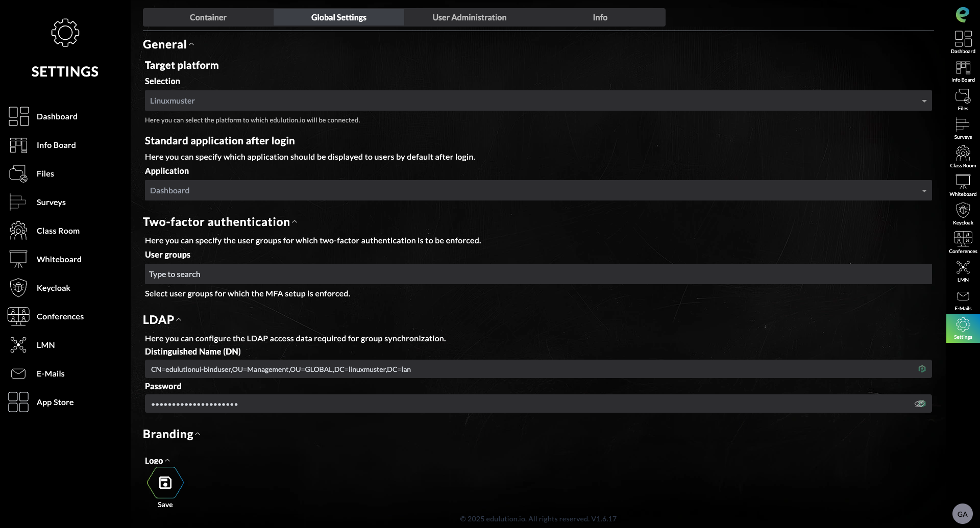Switch to the User Administration tab
This screenshot has height=528, width=980.
click(469, 17)
